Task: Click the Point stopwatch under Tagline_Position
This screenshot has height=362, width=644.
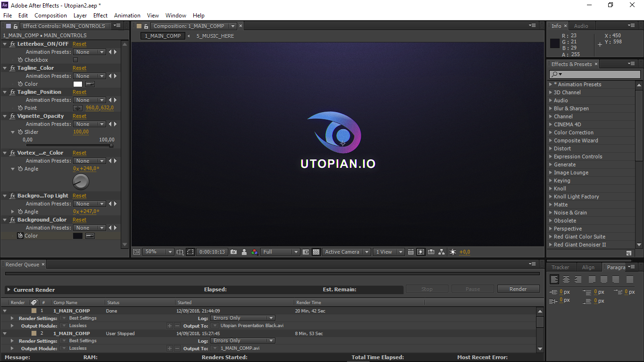Action: coord(20,108)
